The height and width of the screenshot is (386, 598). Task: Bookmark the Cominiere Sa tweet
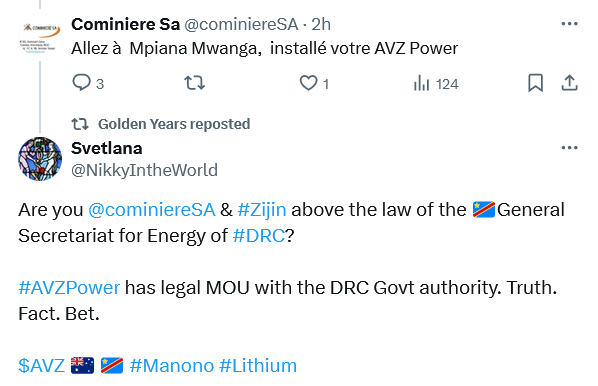click(535, 83)
